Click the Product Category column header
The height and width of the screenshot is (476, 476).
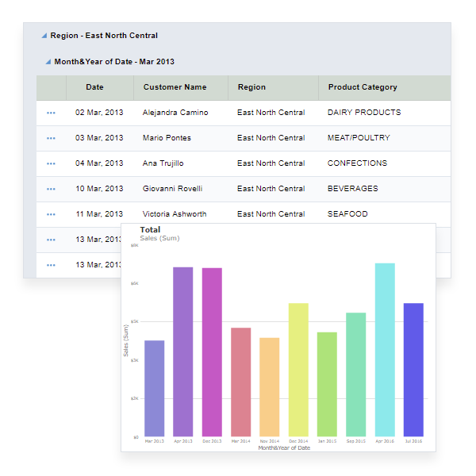[362, 87]
